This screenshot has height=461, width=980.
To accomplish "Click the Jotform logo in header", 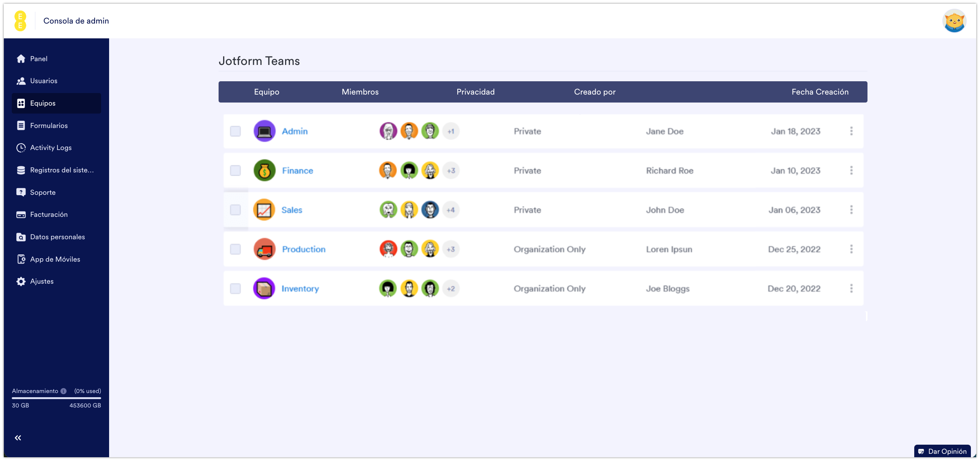I will (x=20, y=21).
